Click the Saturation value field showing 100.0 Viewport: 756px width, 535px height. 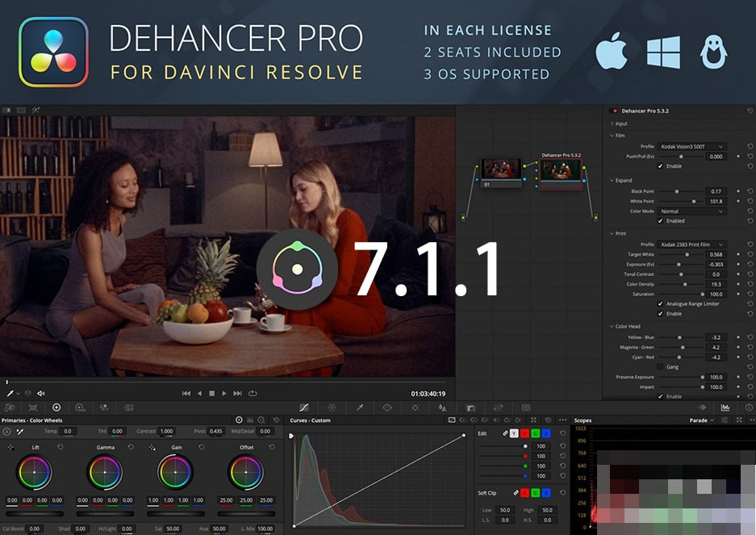(x=716, y=294)
